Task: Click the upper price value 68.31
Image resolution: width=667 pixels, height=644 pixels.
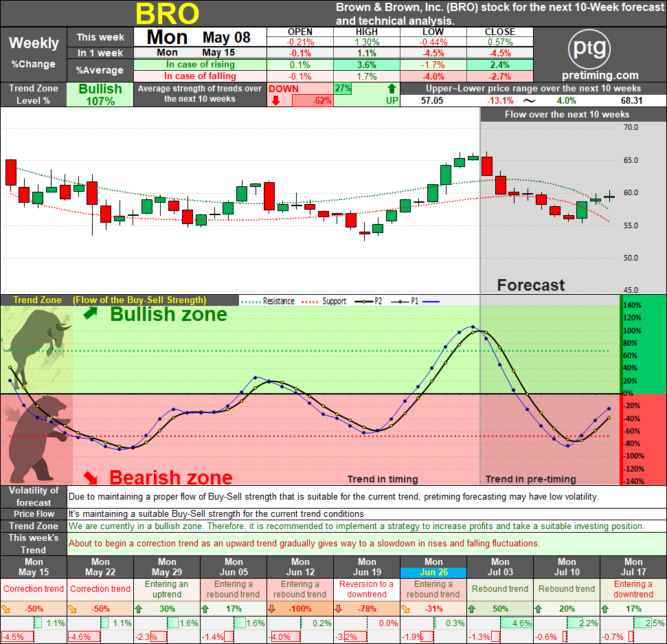Action: coord(632,101)
